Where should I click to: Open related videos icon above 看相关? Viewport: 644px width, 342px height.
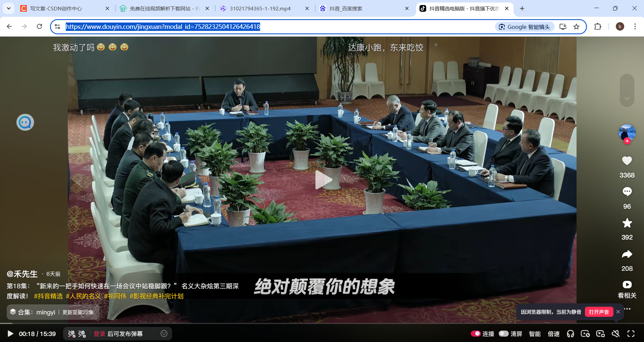[627, 285]
